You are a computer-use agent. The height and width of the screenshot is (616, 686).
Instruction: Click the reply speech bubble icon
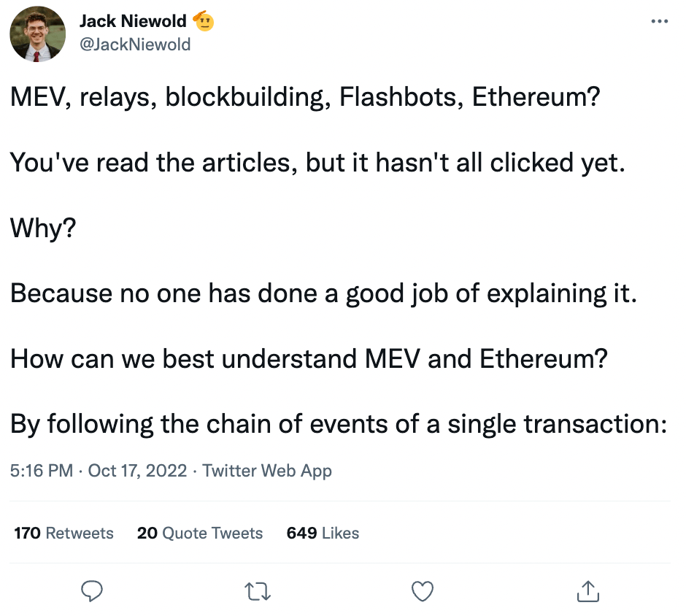pos(92,591)
